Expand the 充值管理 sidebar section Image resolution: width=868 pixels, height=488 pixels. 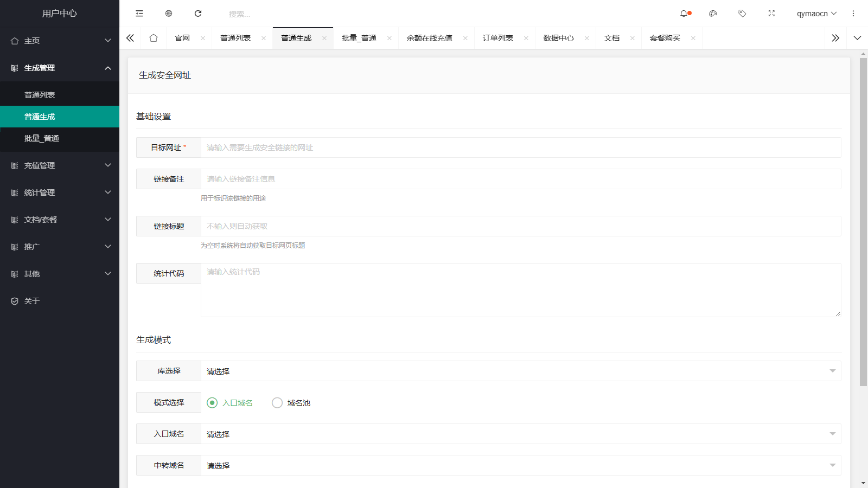tap(60, 165)
